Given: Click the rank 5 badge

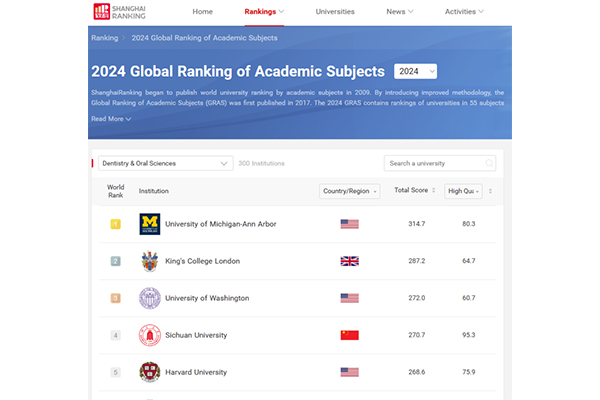Looking at the screenshot, I should pos(116,372).
